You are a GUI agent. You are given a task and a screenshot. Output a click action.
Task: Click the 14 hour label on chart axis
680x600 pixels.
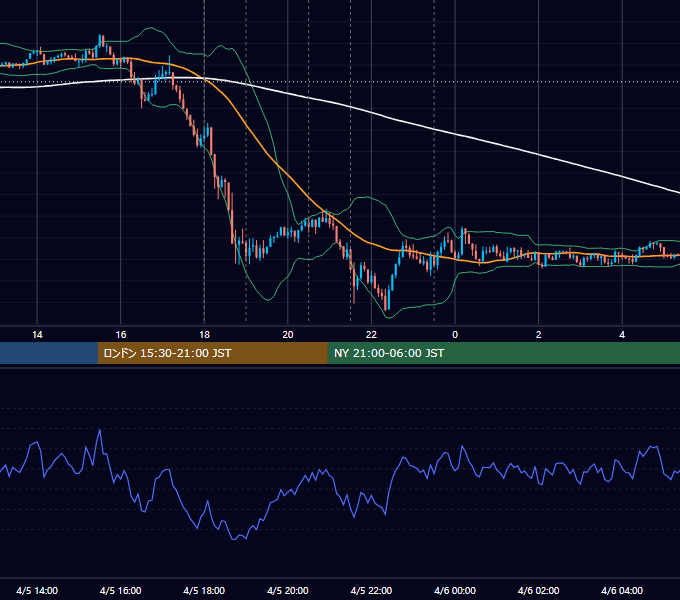(37, 335)
